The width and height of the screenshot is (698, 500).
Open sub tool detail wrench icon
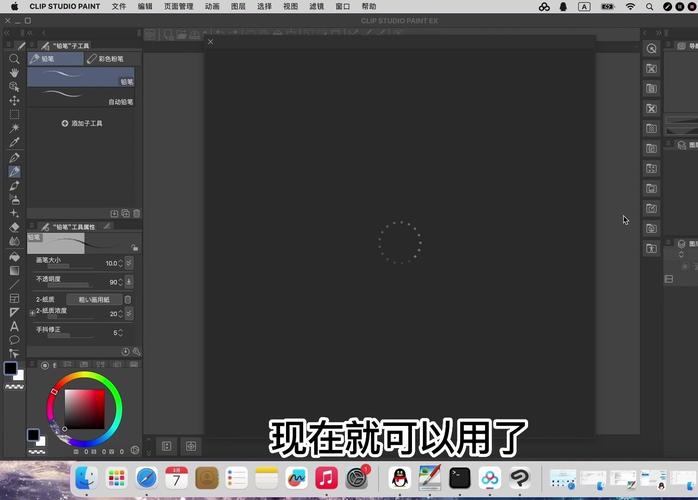[x=137, y=352]
